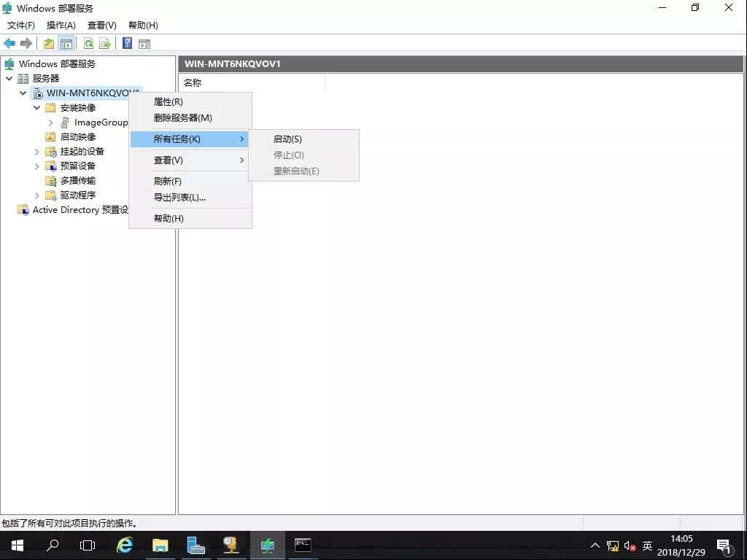Viewport: 747px width, 560px height.
Task: Open the blue Help question-mark icon
Action: (127, 44)
